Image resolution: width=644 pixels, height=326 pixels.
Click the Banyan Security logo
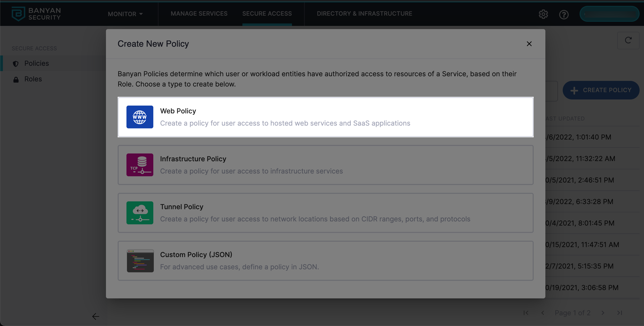pyautogui.click(x=36, y=14)
